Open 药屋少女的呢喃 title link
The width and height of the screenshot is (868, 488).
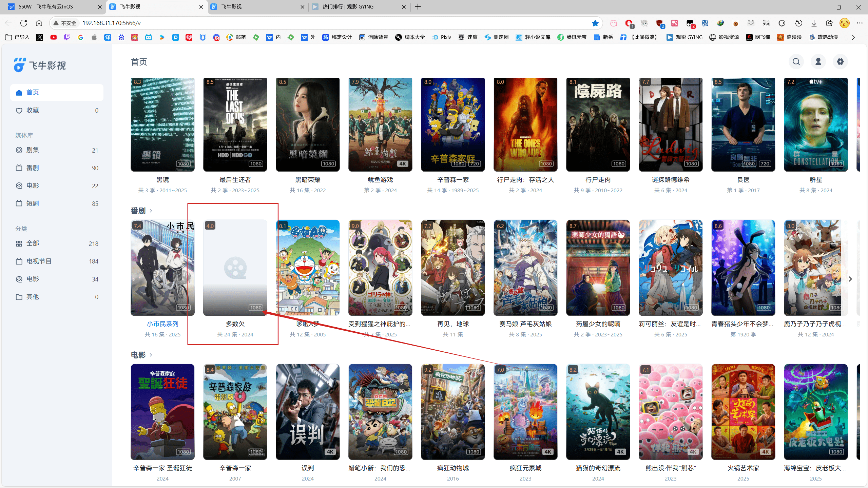click(598, 324)
